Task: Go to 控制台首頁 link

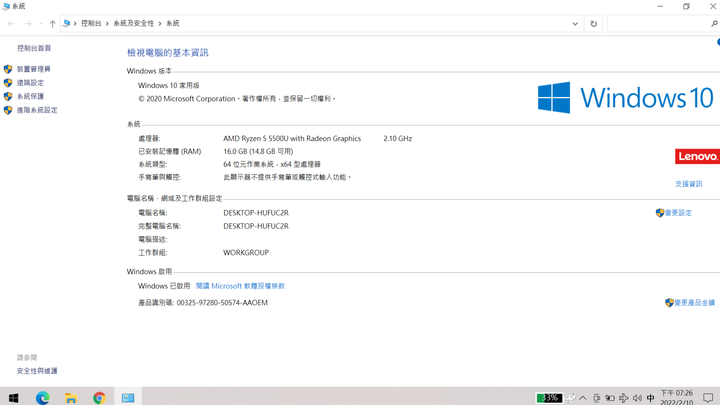Action: [34, 48]
